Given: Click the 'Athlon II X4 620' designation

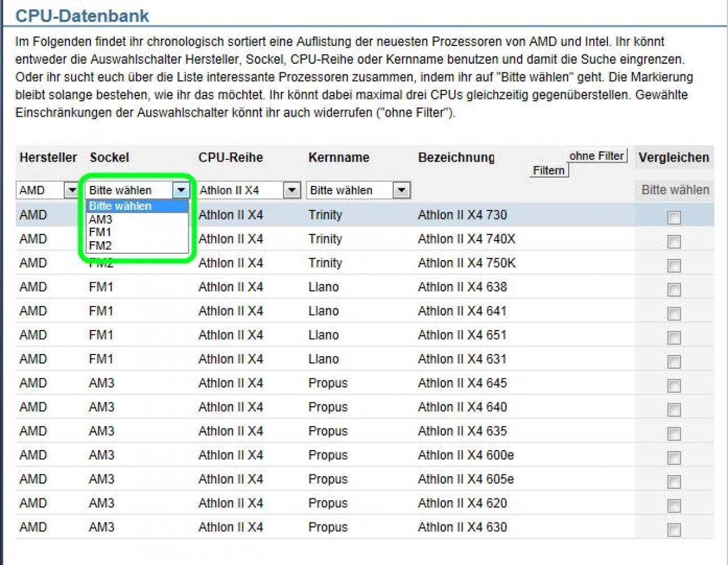Looking at the screenshot, I should [462, 503].
